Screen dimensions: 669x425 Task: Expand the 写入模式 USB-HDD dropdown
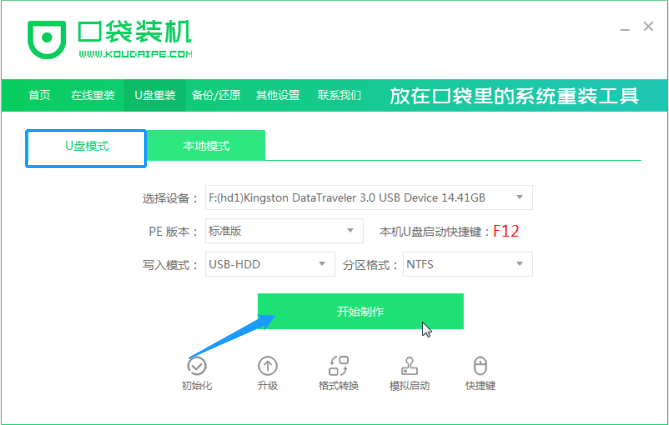click(321, 265)
